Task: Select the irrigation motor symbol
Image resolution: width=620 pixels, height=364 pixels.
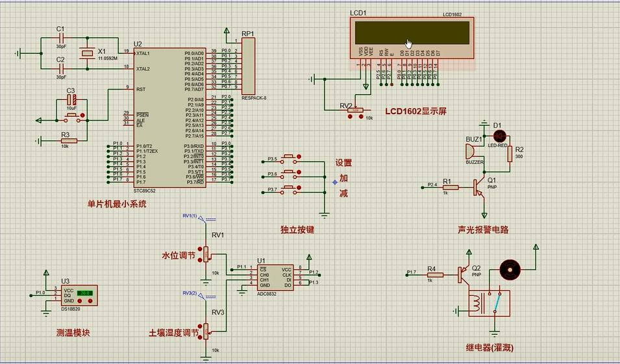Action: click(x=510, y=269)
